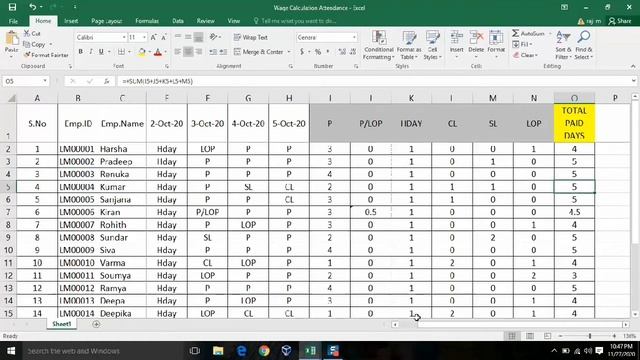The width and height of the screenshot is (640, 360).
Task: Click the Copy icon
Action: coord(27,44)
